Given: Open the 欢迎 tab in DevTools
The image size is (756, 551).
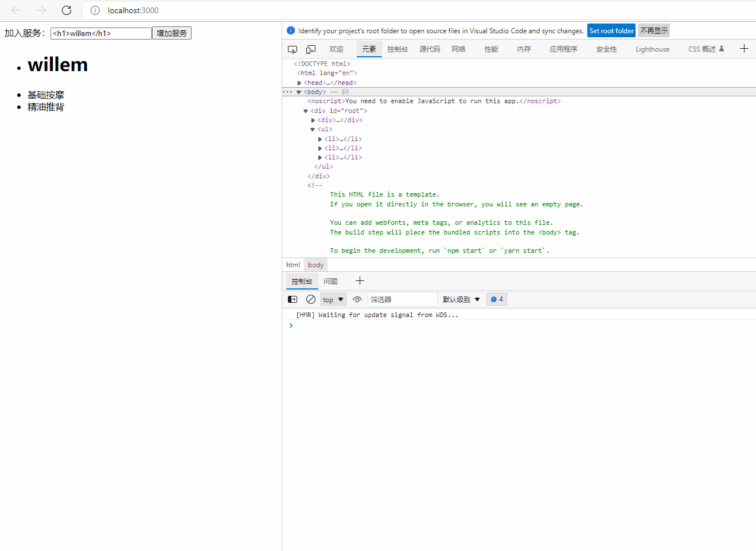Looking at the screenshot, I should tap(337, 49).
